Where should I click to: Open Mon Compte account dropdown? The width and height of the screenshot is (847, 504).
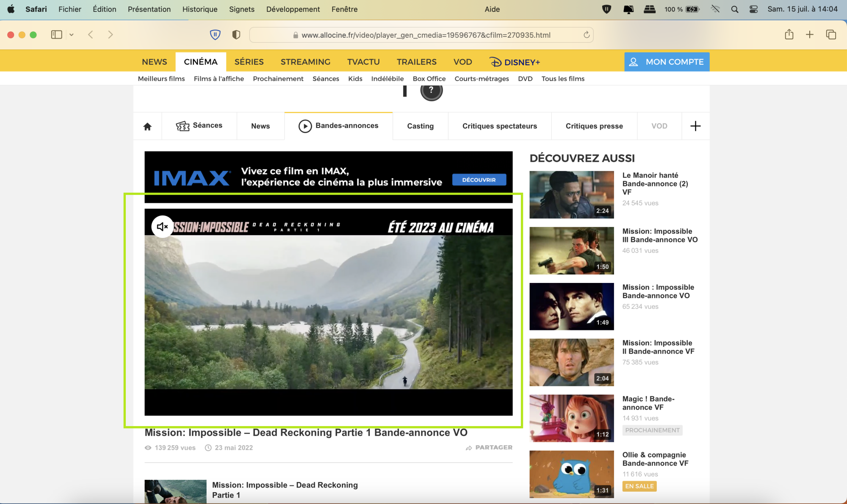click(x=667, y=62)
